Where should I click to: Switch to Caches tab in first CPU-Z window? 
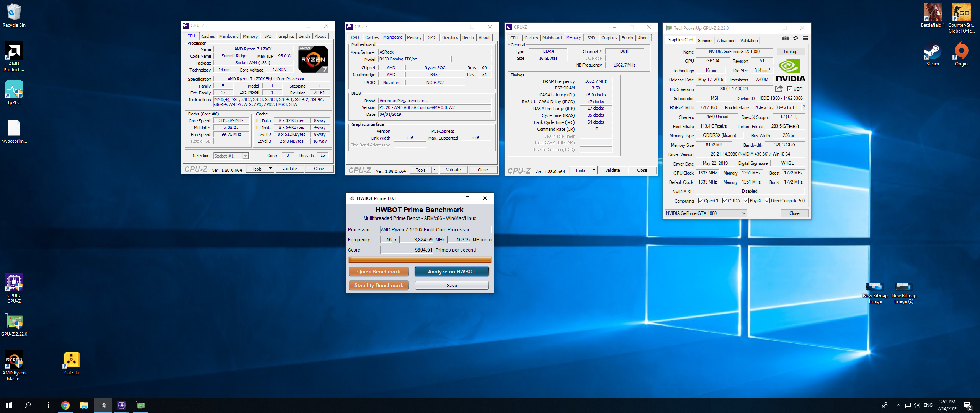(x=208, y=36)
